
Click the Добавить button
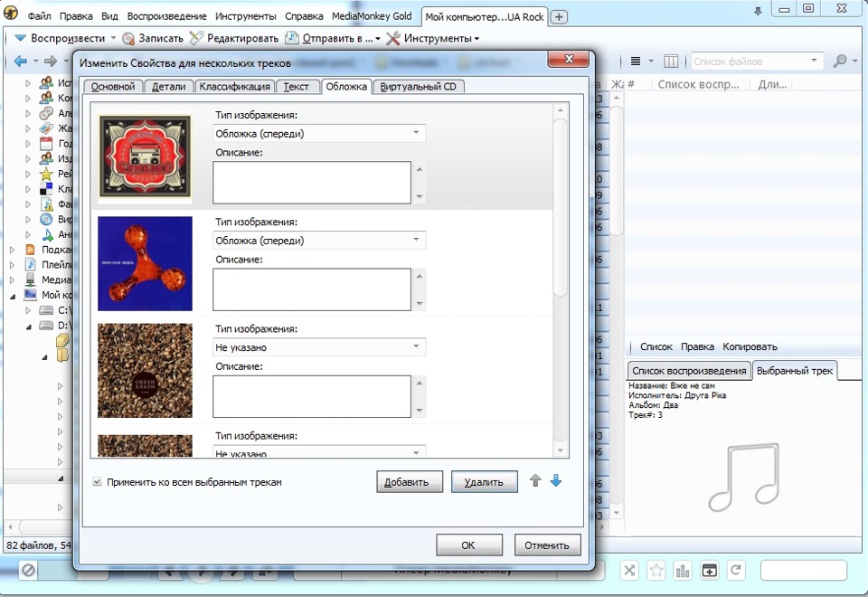coord(410,482)
